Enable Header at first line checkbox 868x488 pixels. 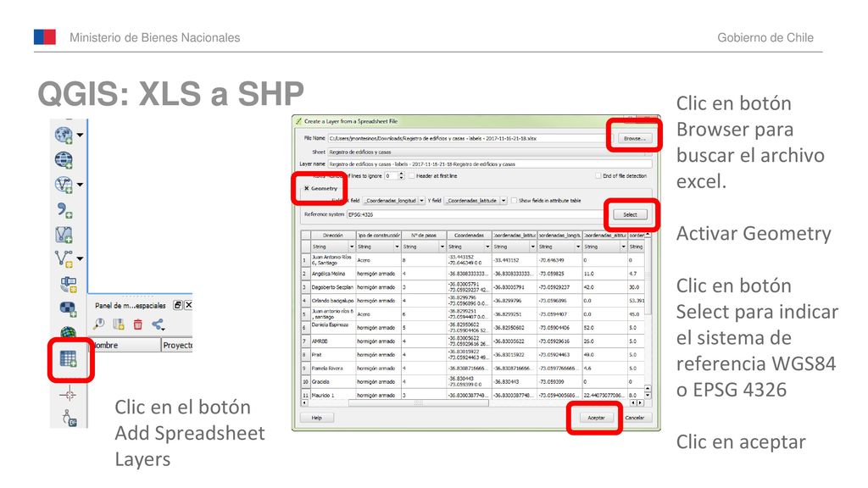coord(411,176)
